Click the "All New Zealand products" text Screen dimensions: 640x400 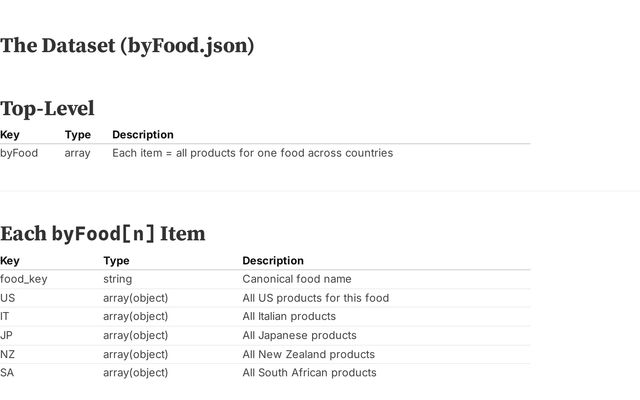tap(308, 354)
